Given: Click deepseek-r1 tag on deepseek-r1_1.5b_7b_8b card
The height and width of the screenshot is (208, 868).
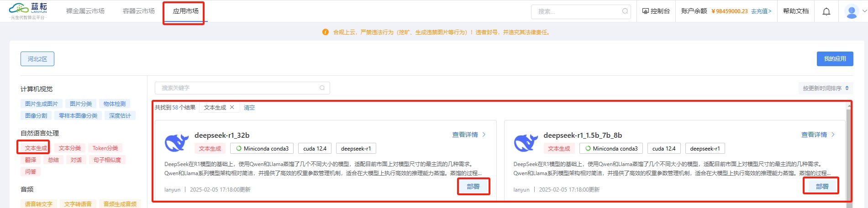Looking at the screenshot, I should tap(705, 148).
